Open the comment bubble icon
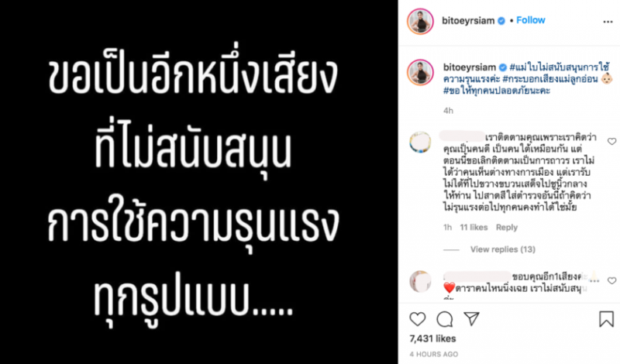 pos(444,319)
